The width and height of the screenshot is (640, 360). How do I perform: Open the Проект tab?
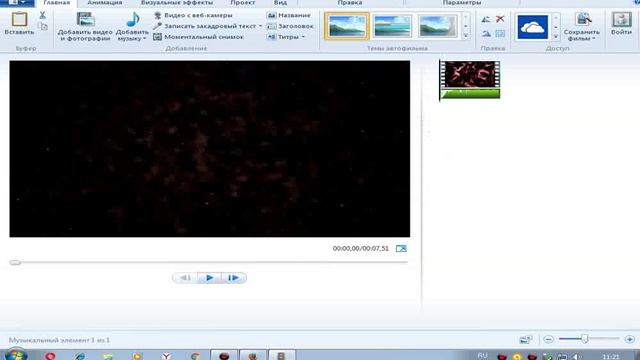pyautogui.click(x=243, y=2)
